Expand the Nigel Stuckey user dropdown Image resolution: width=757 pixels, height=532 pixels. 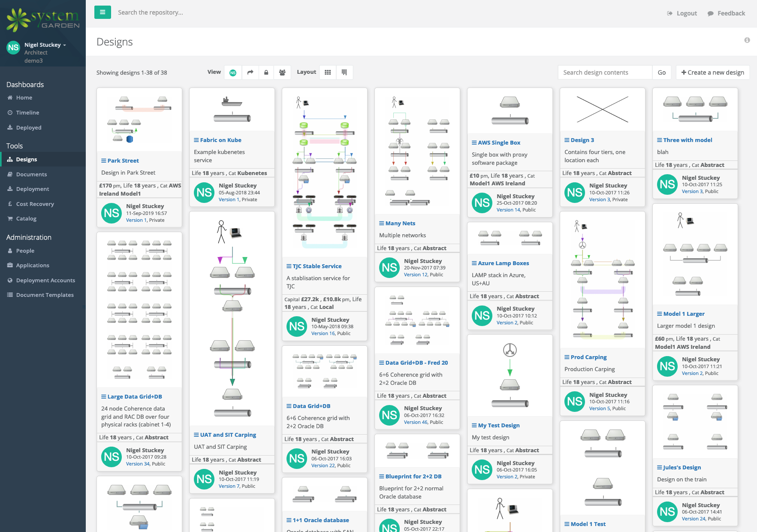[x=45, y=45]
